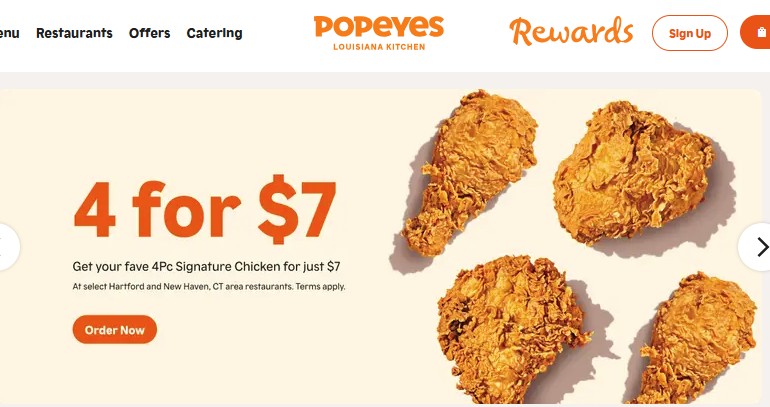Open the Rewards script logo

point(571,32)
